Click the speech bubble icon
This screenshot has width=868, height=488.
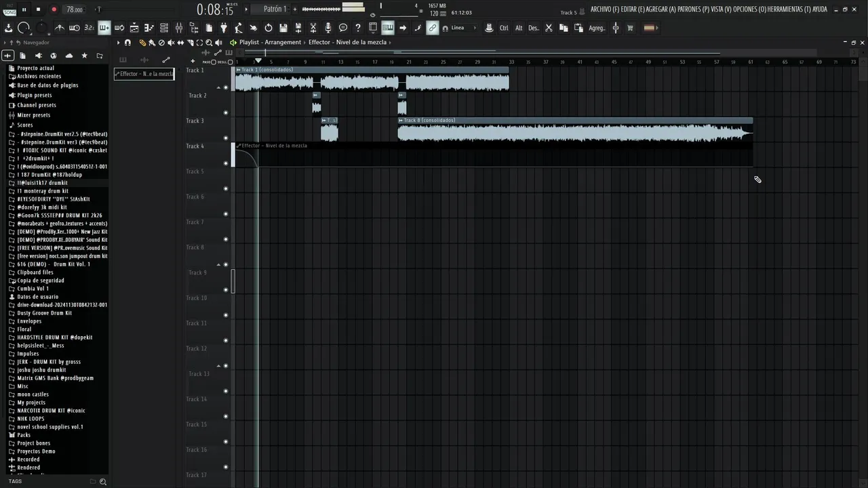[343, 28]
